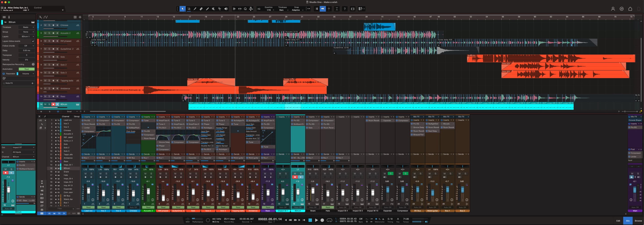Viewport: 644px width, 225px height.
Task: Mute the Acoustic 2 track
Action: tap(45, 33)
